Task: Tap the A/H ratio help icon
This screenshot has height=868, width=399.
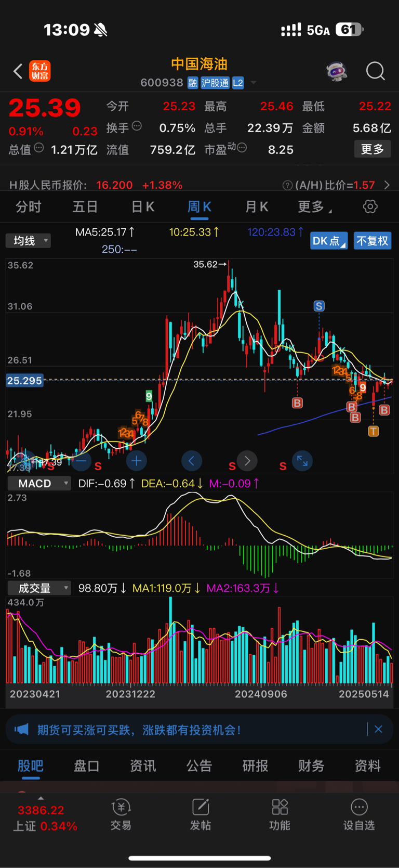Action: [x=287, y=185]
